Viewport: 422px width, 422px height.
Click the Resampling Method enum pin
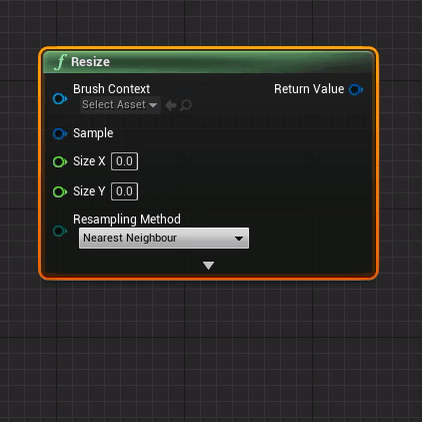click(60, 231)
